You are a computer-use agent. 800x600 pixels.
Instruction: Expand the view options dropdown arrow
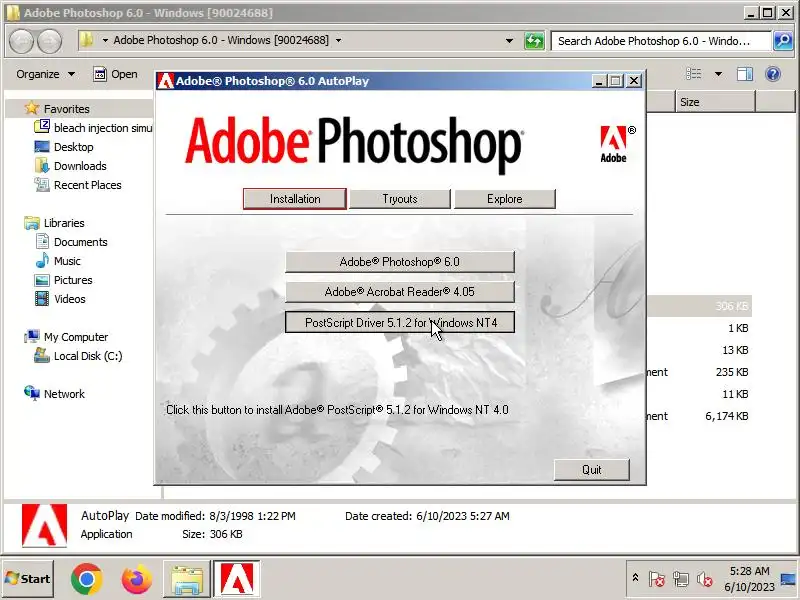click(718, 74)
